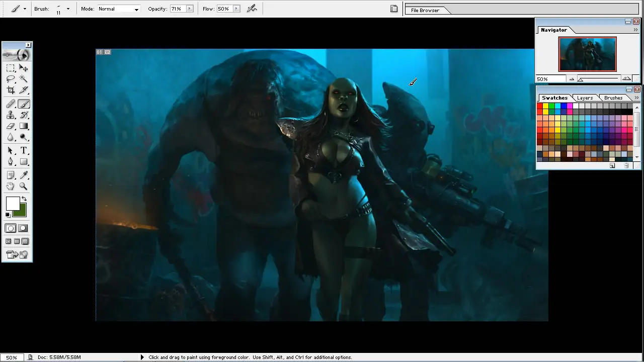
Task: Select the Swatches tab
Action: click(554, 98)
